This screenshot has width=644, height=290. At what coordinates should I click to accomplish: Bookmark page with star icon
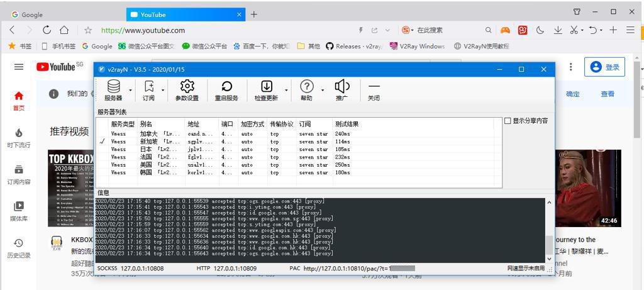pyautogui.click(x=88, y=30)
